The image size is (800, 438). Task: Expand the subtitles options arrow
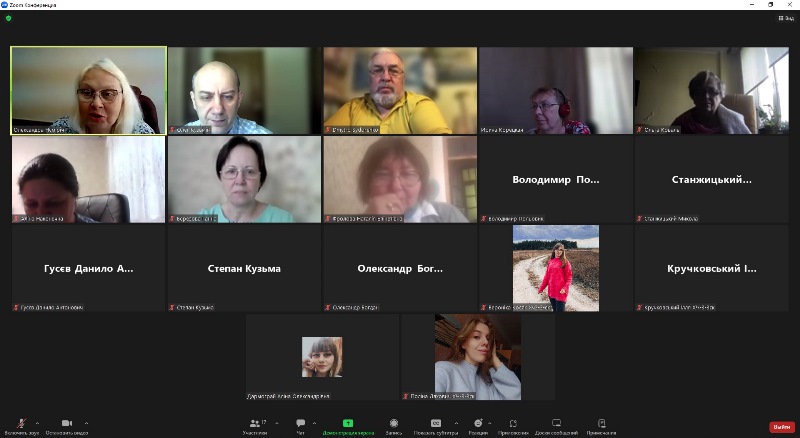(x=456, y=423)
